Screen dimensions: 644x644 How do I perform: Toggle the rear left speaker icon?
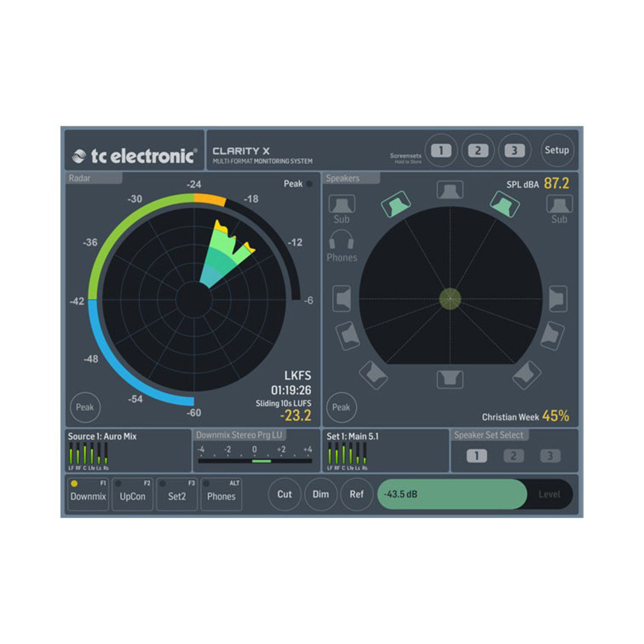374,375
